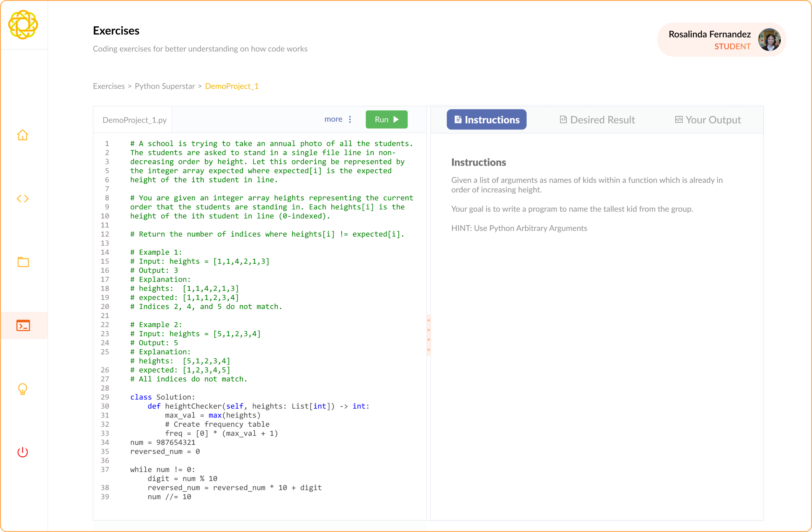Click the panel divider drag handle
The width and height of the screenshot is (812, 532).
coord(428,334)
